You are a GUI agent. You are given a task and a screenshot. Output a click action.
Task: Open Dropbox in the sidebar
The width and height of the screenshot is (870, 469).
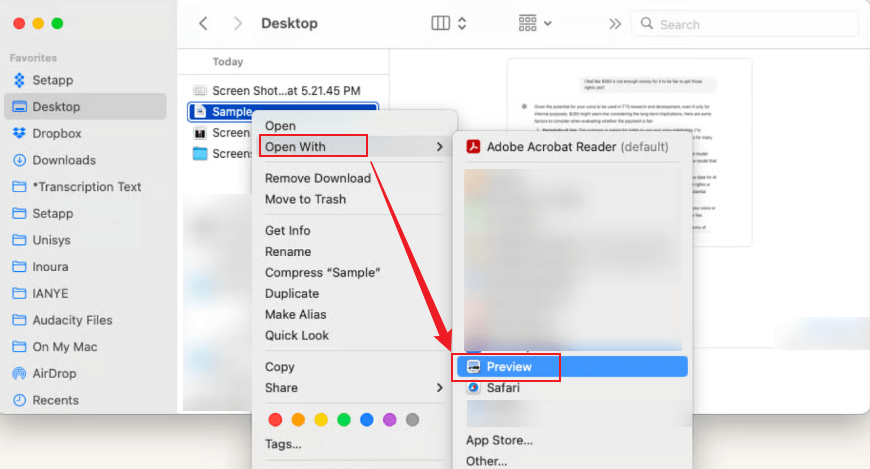pos(56,133)
